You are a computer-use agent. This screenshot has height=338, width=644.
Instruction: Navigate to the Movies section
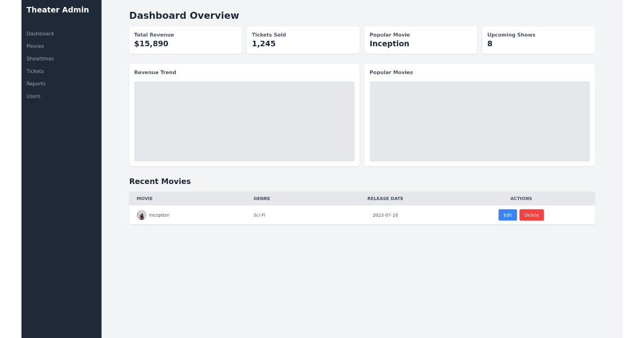(x=35, y=46)
